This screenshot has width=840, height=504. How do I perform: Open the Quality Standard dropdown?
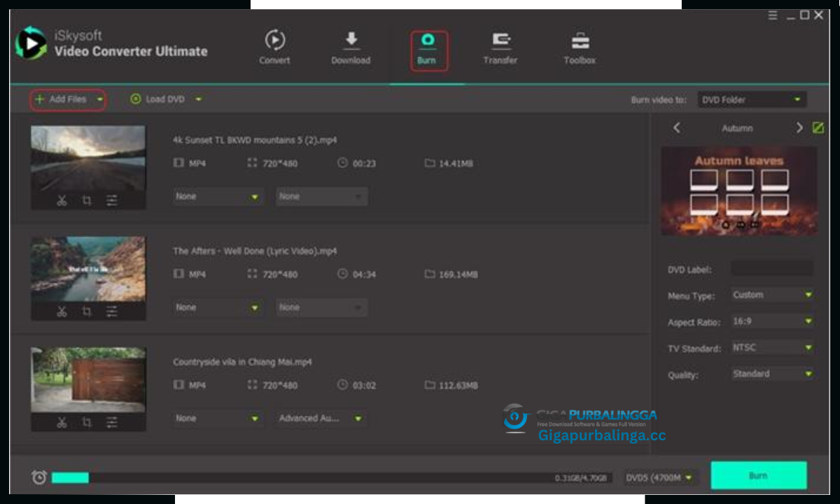[772, 374]
